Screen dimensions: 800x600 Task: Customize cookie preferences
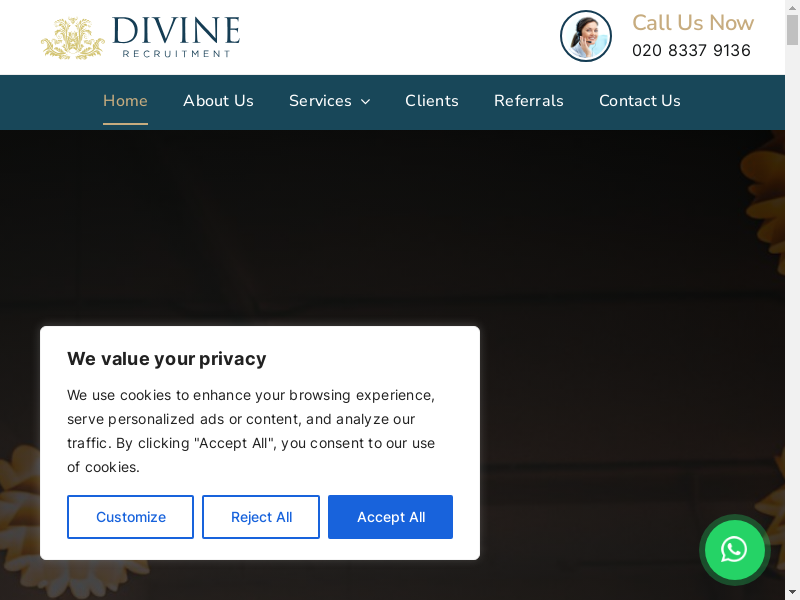131,517
